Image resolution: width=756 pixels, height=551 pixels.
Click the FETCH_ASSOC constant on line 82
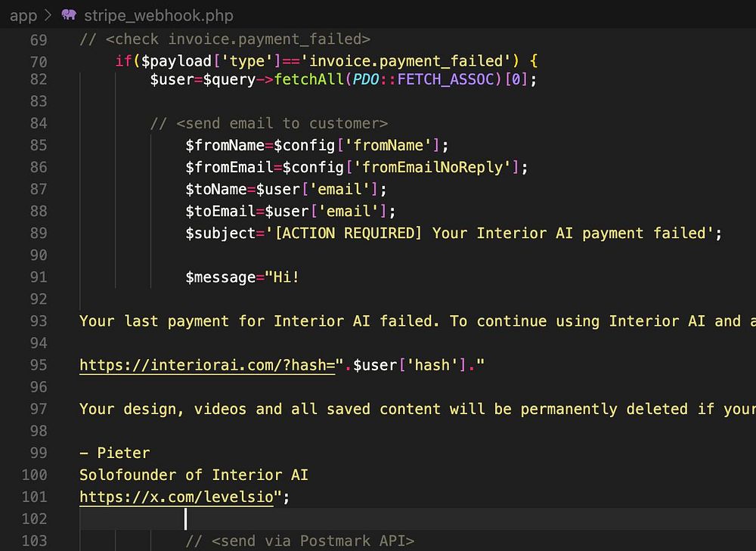pyautogui.click(x=446, y=79)
